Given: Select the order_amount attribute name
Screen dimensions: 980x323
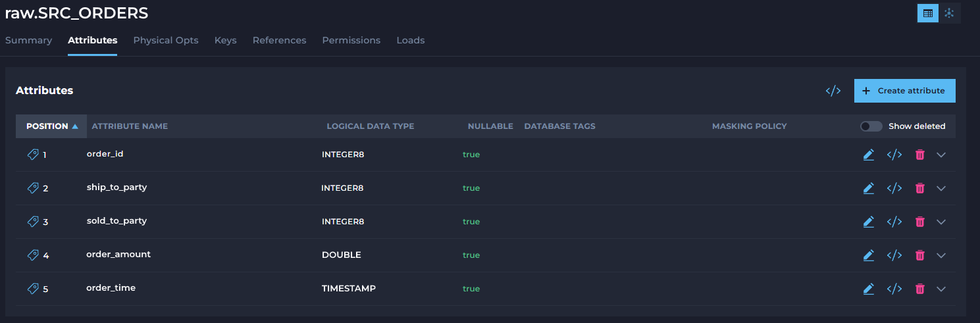Looking at the screenshot, I should (x=118, y=255).
